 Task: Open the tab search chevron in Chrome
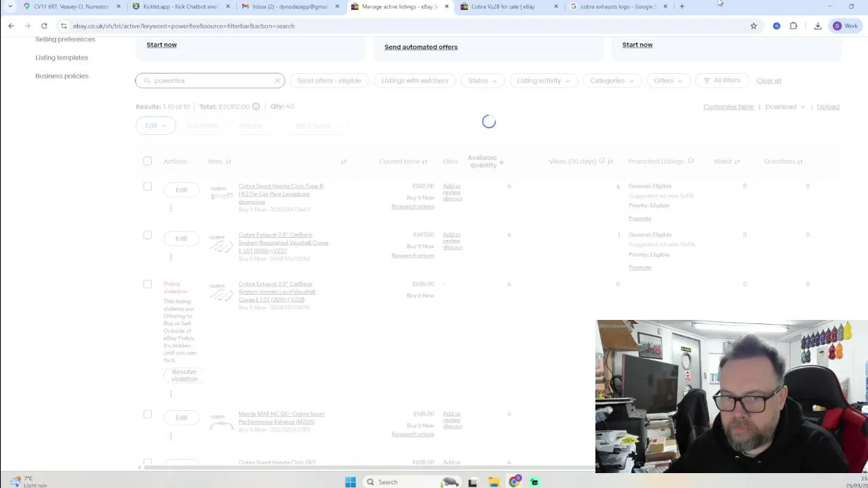tap(10, 7)
